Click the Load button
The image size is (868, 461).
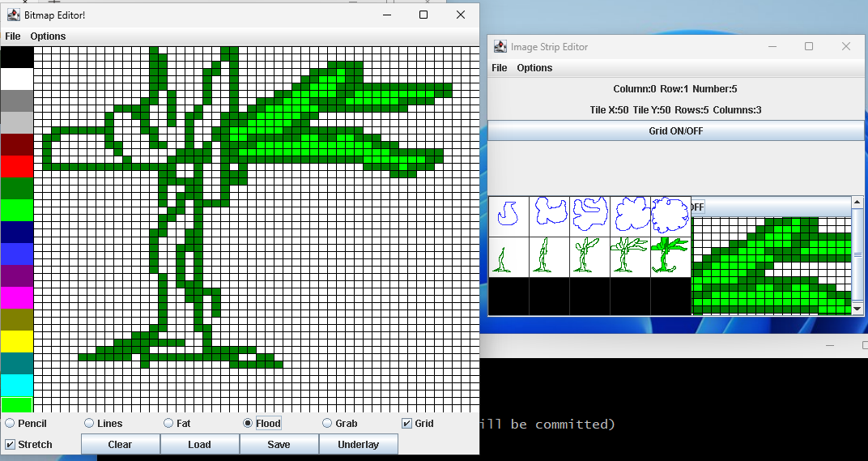click(x=199, y=444)
